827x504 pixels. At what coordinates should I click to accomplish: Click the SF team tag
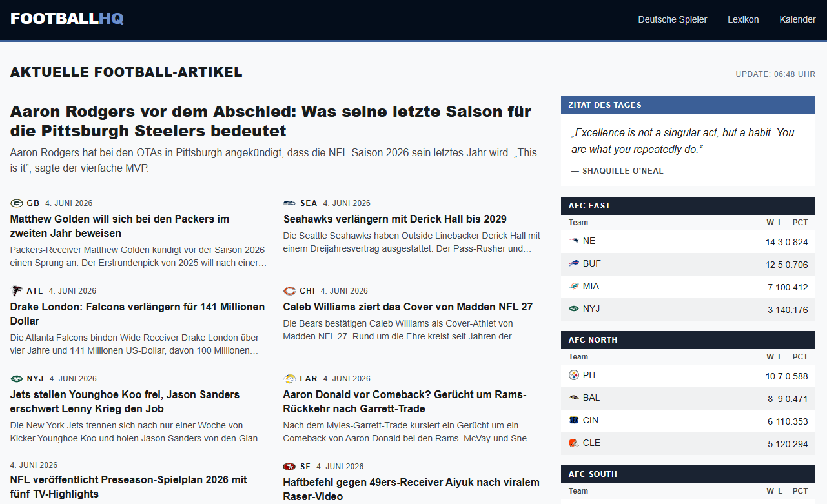[305, 467]
